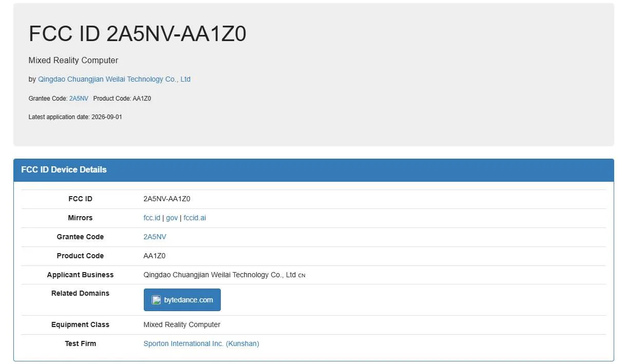Open the fccid.ai mirror link

[x=195, y=218]
